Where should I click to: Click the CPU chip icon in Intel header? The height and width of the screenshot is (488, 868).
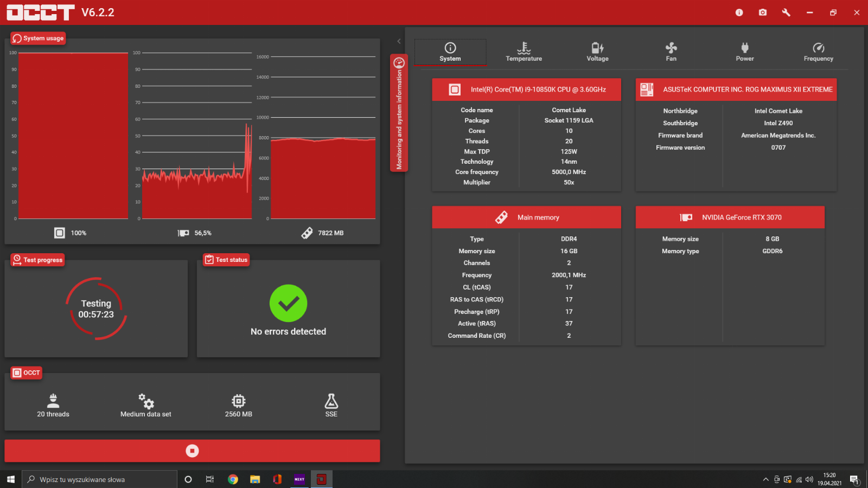click(455, 89)
